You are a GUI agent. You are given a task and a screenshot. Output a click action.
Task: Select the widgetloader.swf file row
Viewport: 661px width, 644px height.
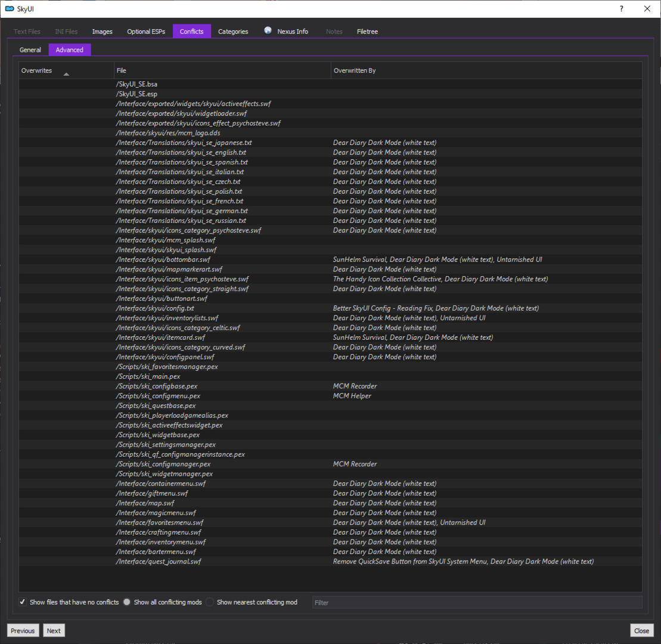pyautogui.click(x=330, y=113)
